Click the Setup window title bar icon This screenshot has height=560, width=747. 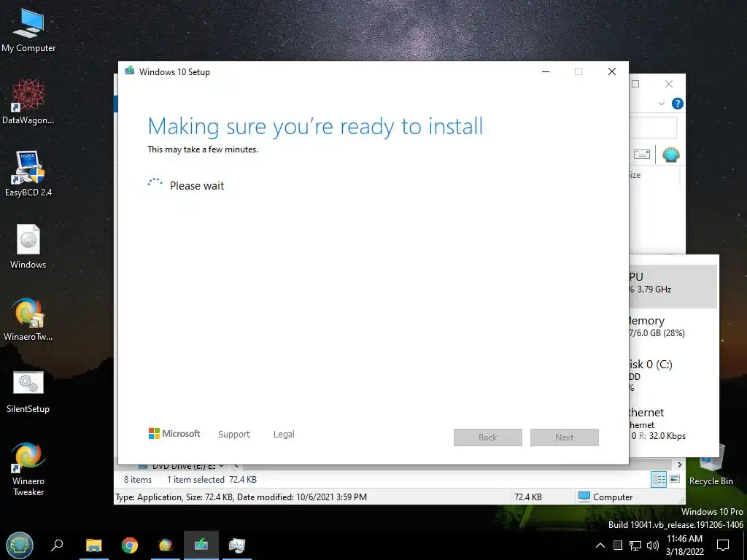(129, 71)
